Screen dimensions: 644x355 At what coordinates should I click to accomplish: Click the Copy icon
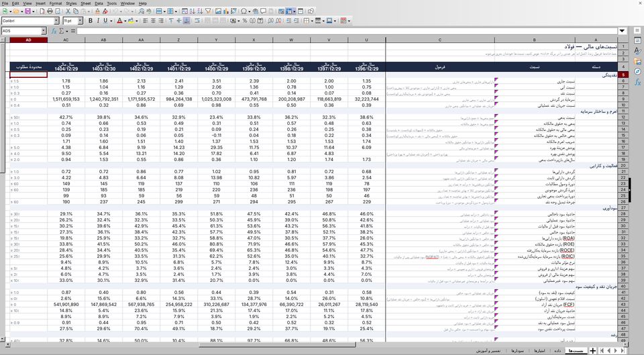coord(76,11)
